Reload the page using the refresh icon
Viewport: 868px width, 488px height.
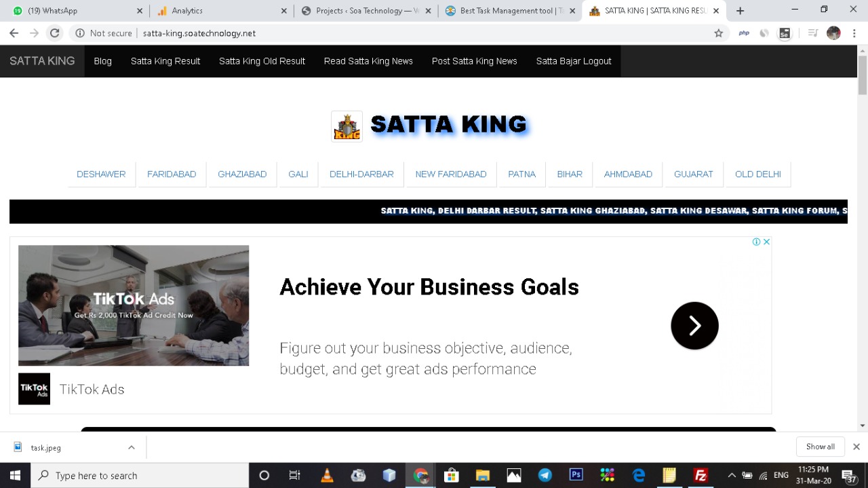pos(55,33)
